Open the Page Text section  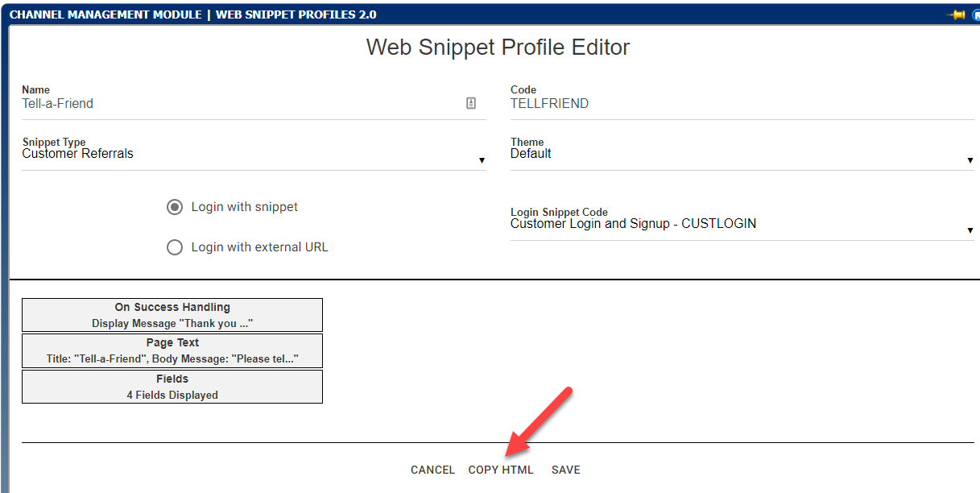pos(172,350)
